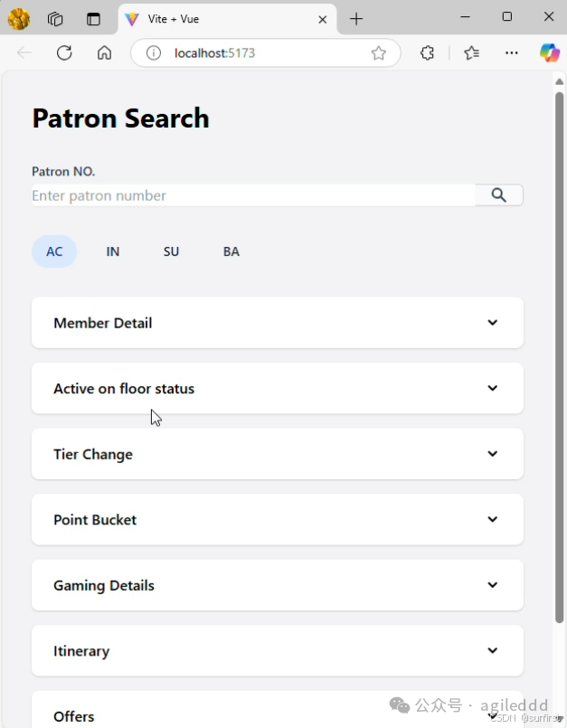
Task: Reload the page with refresh icon
Action: tap(64, 53)
